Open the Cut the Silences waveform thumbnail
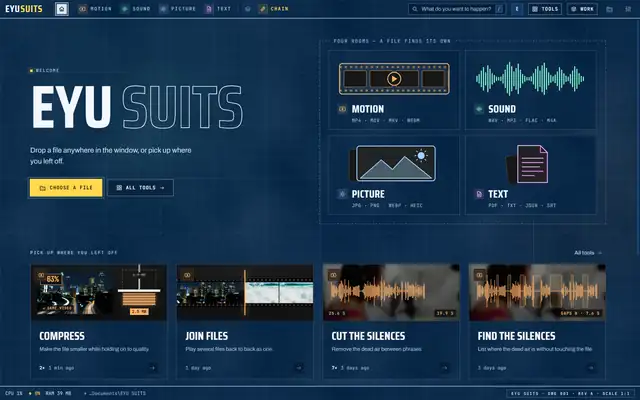This screenshot has height=400, width=640. tap(391, 292)
